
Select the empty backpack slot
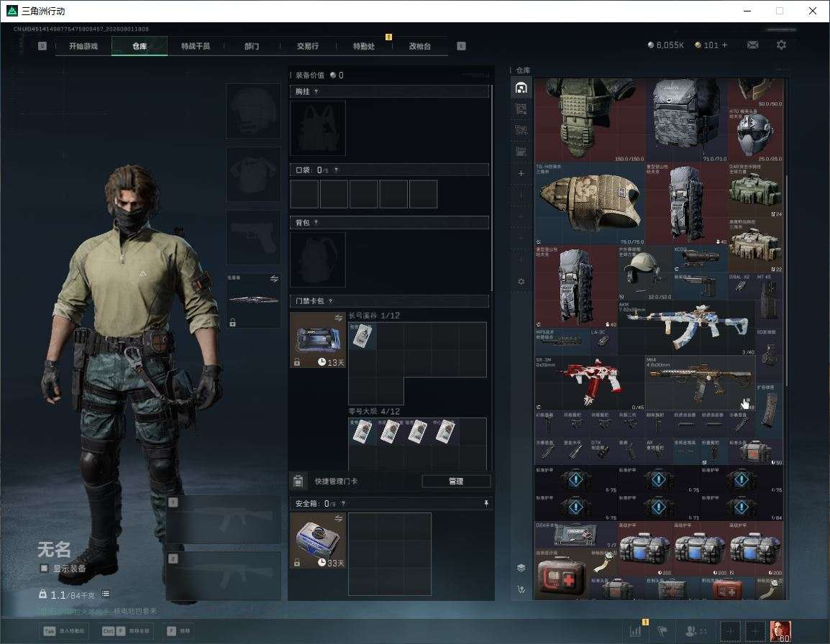pos(318,259)
